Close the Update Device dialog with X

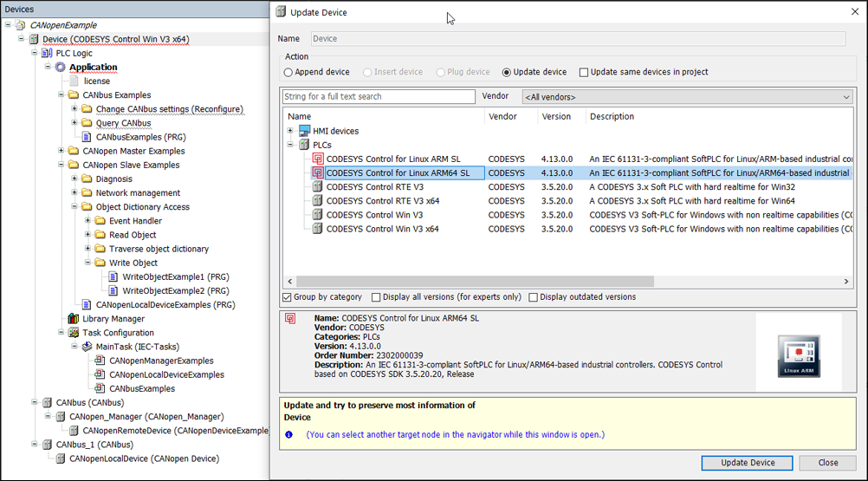pos(855,11)
